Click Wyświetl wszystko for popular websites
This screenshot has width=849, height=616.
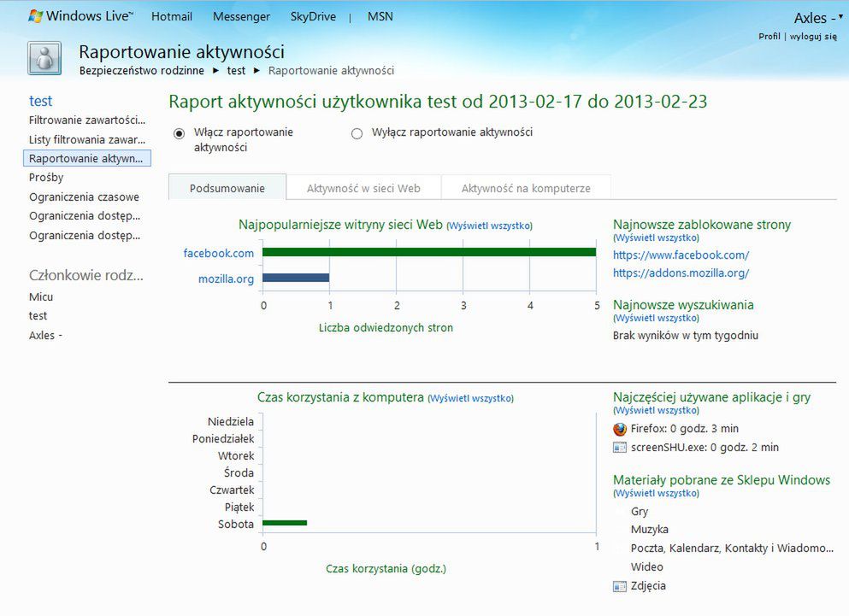click(489, 226)
